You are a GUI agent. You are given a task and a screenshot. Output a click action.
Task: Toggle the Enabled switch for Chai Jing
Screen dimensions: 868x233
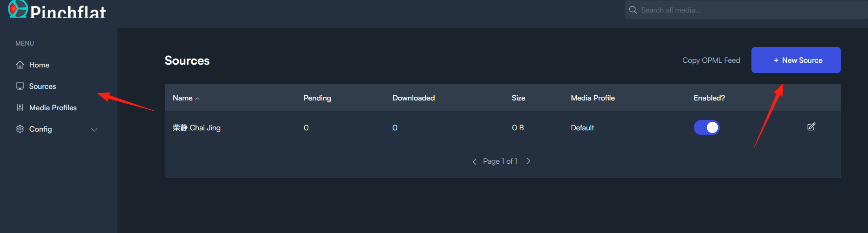coord(706,127)
